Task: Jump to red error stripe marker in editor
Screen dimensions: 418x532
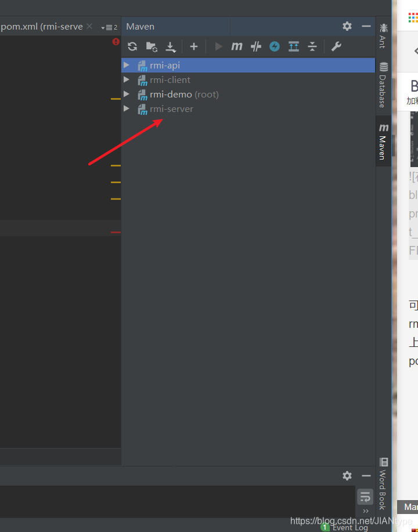Action: 116,233
